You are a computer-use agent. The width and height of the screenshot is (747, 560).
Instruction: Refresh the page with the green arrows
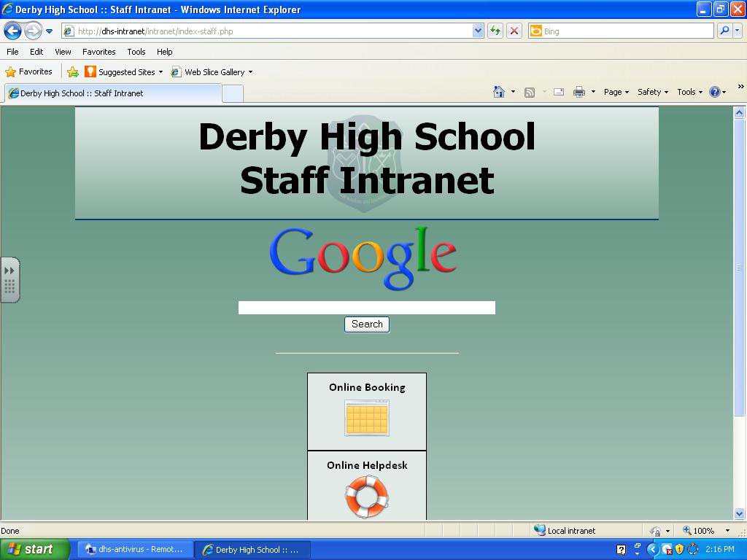pos(495,31)
